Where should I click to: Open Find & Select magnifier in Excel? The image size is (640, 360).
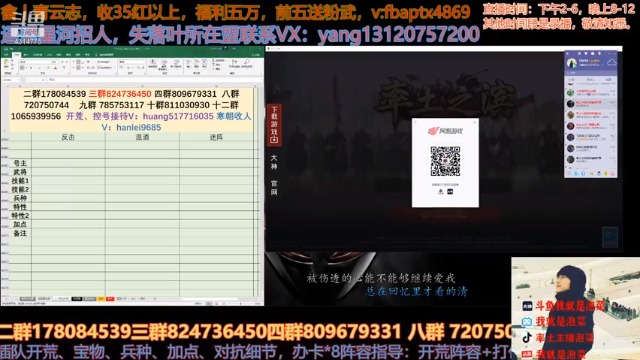247,62
